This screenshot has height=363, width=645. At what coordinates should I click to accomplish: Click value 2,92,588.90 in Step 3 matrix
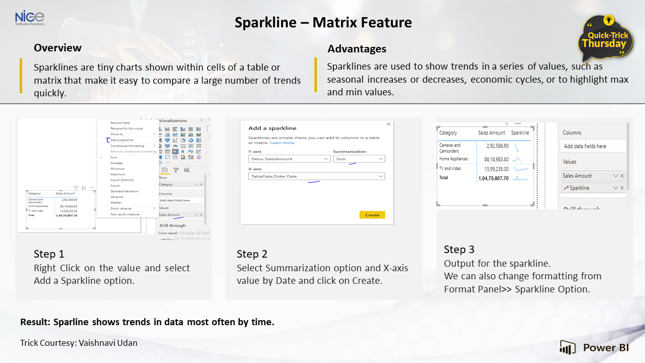click(x=498, y=146)
